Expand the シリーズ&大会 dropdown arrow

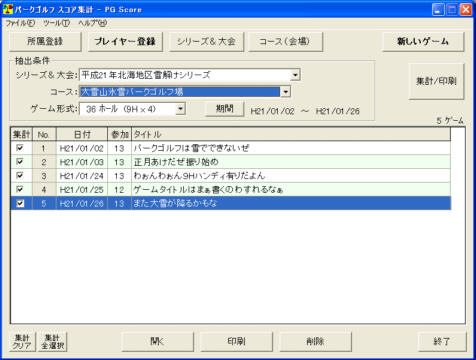pyautogui.click(x=295, y=75)
